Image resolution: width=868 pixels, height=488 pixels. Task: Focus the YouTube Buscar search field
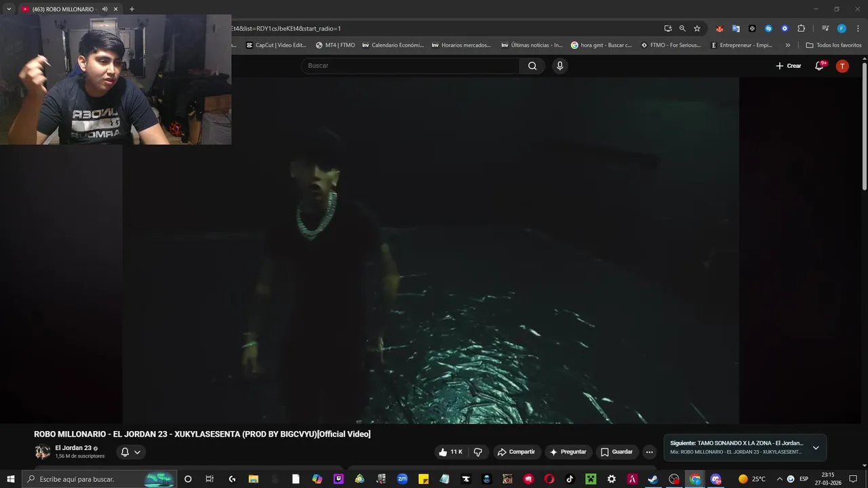pyautogui.click(x=410, y=66)
